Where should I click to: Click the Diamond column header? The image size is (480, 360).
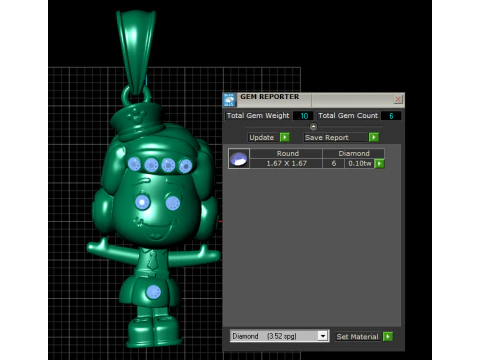(354, 153)
